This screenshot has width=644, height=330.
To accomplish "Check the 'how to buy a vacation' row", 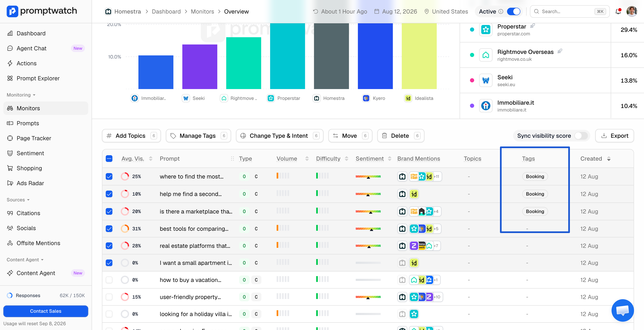I will coord(109,280).
